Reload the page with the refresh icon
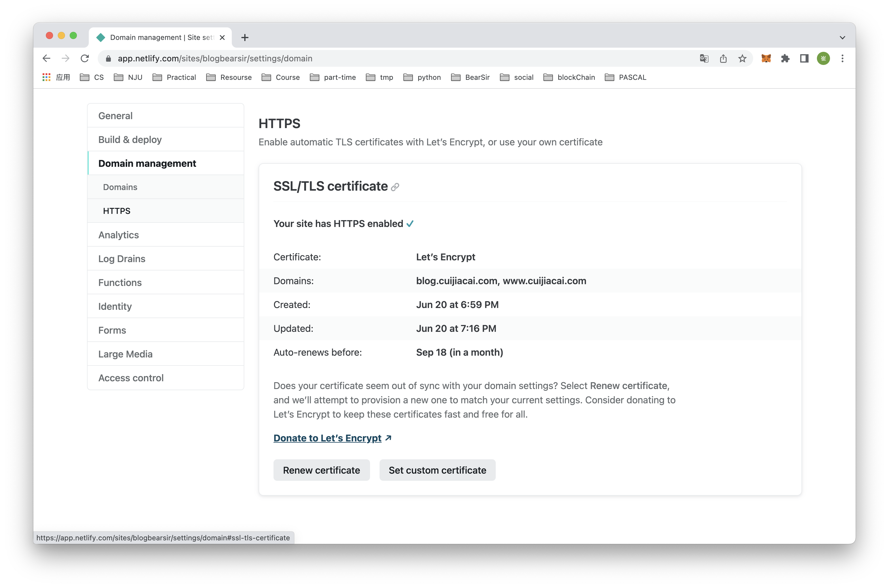Viewport: 889px width, 588px height. tap(85, 58)
